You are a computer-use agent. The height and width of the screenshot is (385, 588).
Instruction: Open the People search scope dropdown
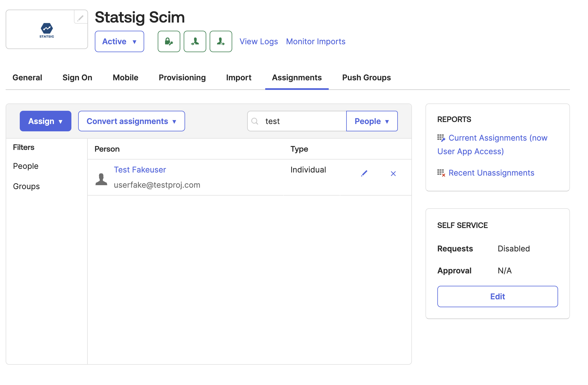[x=372, y=121]
